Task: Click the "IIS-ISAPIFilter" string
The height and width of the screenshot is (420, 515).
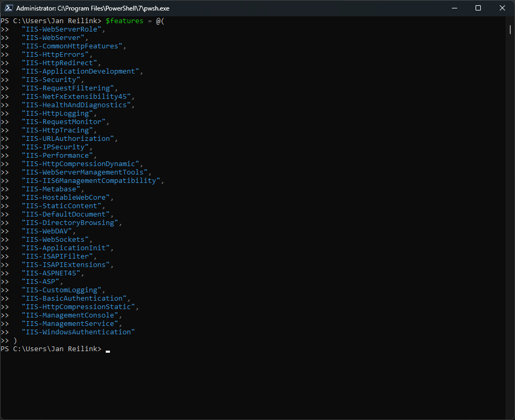Action: pyautogui.click(x=57, y=257)
